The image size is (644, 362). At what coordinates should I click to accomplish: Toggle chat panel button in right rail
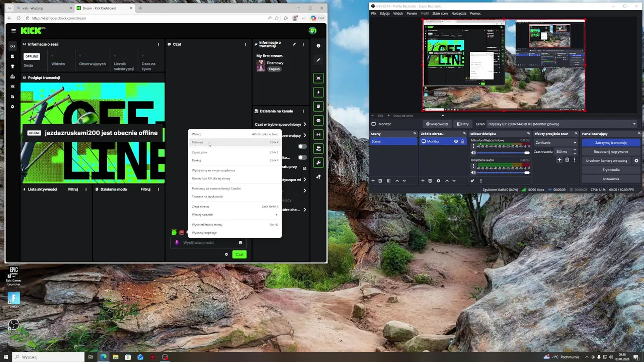point(318,121)
